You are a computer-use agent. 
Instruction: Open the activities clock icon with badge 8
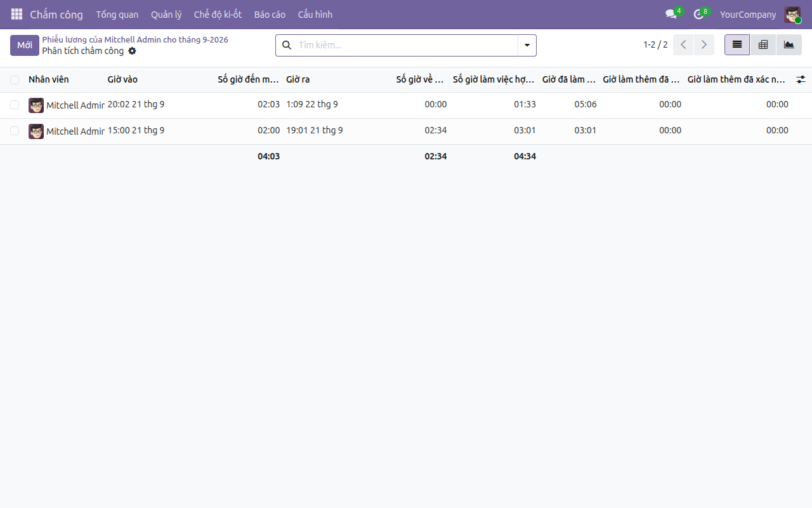[699, 14]
